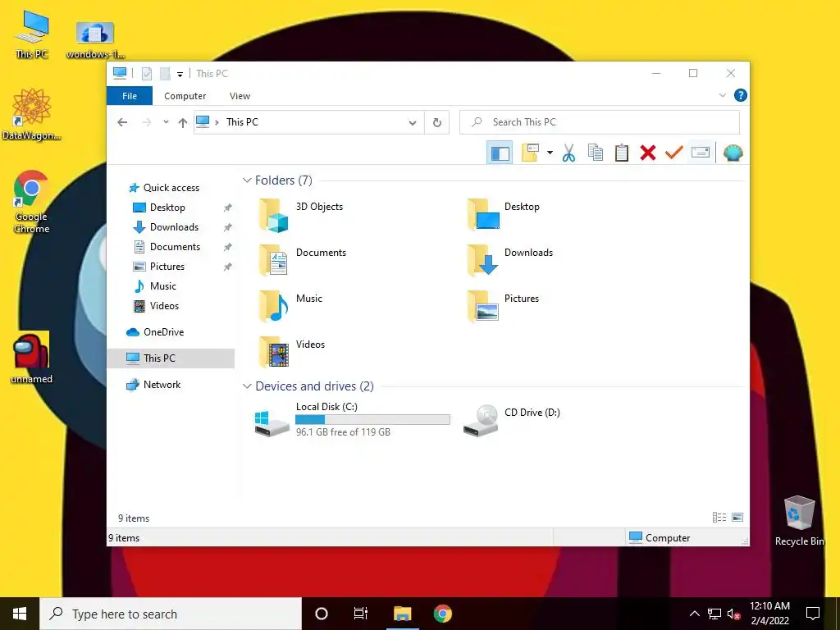The width and height of the screenshot is (840, 630).
Task: Select the Documents folder in the main pane
Action: (304, 261)
